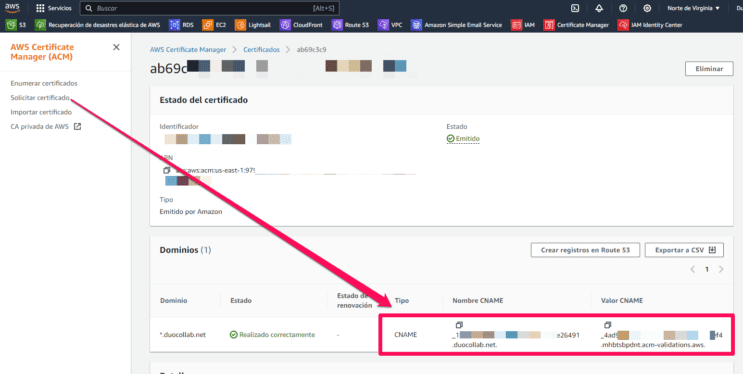Click Emitido por Amazon text

pos(190,212)
